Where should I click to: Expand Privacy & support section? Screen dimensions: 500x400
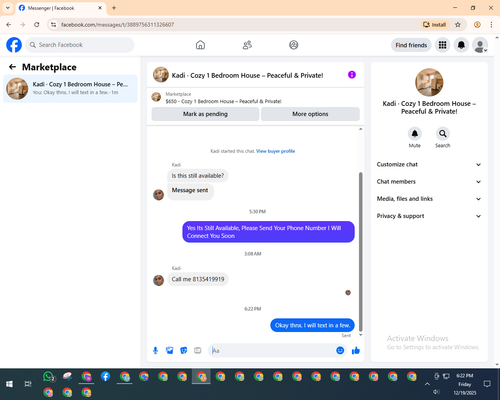coord(429,216)
